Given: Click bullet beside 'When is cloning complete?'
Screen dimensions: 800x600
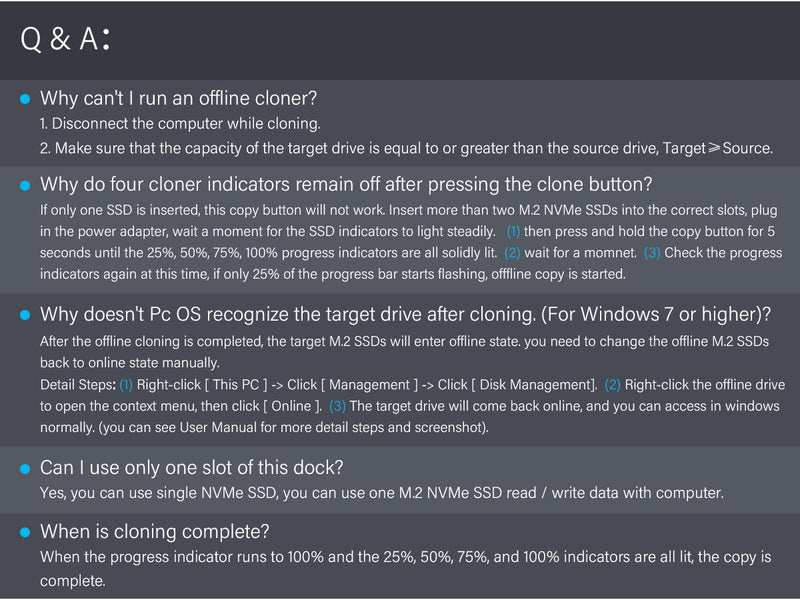Looking at the screenshot, I should pos(25,532).
